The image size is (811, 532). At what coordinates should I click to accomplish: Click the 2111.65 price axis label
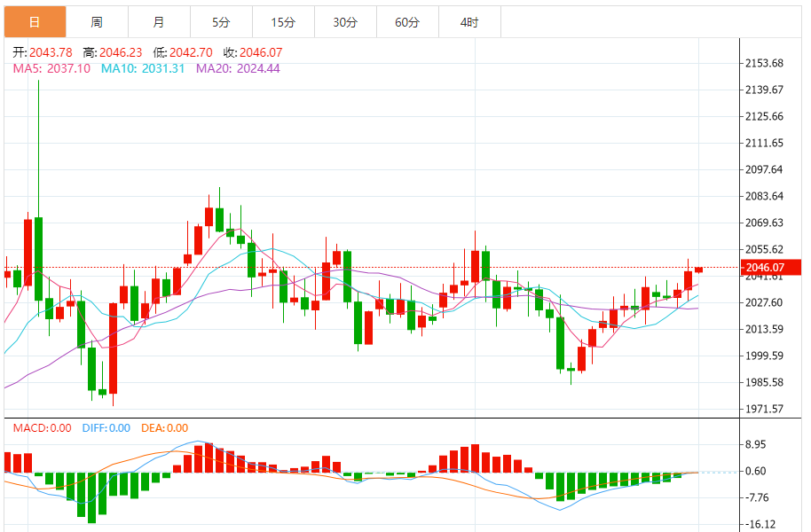click(x=764, y=144)
